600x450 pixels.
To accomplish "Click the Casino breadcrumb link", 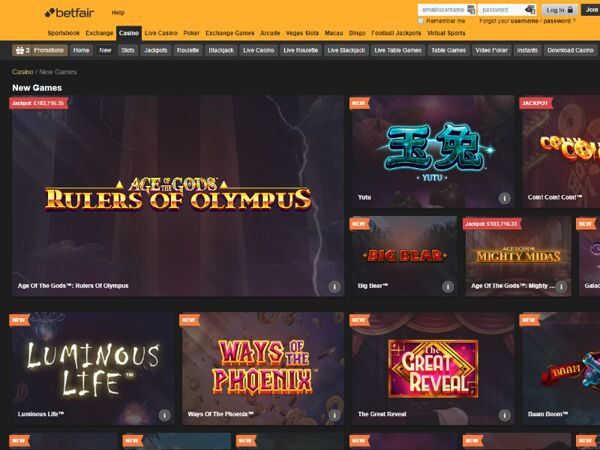I will [22, 72].
